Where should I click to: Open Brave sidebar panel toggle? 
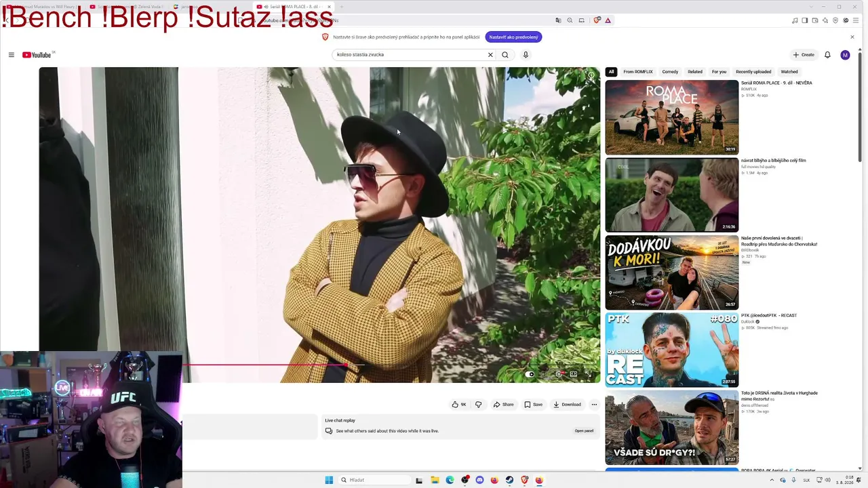[805, 20]
